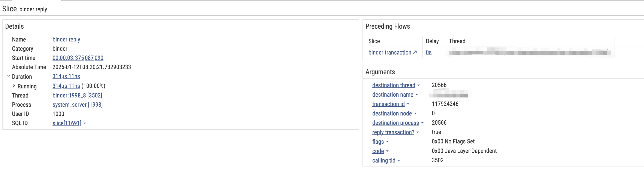This screenshot has width=644, height=174.
Task: Jump to start time 00:00:03.375 087 090
Action: (78, 58)
